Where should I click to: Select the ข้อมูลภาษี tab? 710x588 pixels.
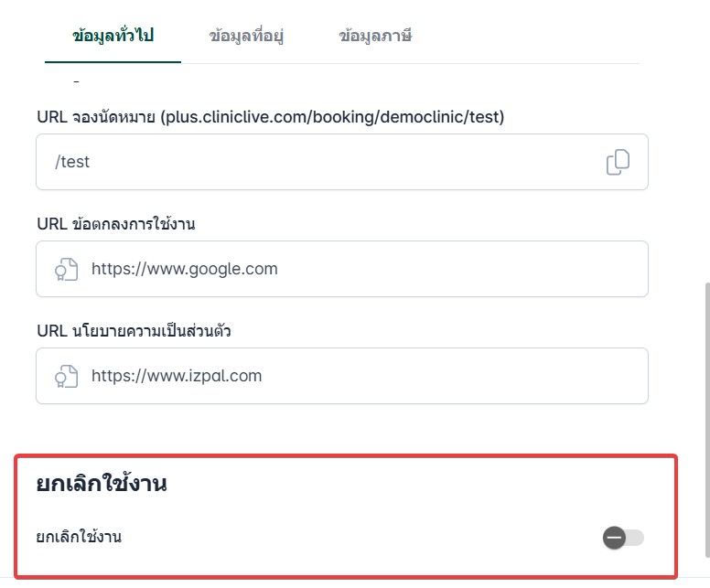[x=375, y=37]
